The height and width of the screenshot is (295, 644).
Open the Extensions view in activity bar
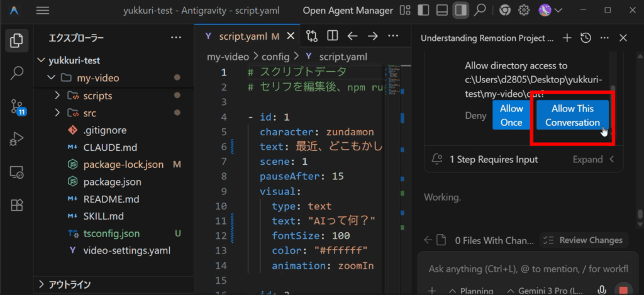[x=17, y=204]
